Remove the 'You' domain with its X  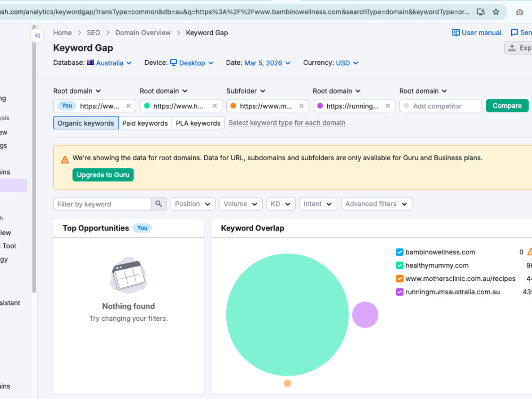[128, 106]
